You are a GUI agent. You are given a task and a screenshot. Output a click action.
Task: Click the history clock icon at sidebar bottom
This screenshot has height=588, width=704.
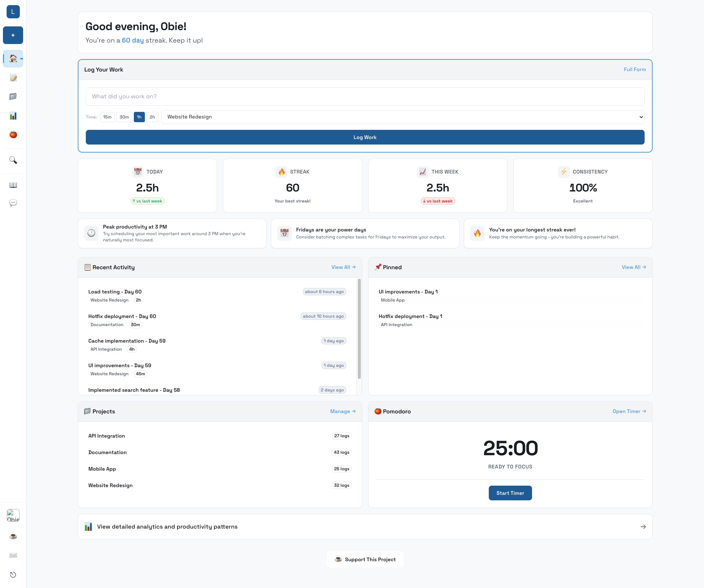13,574
